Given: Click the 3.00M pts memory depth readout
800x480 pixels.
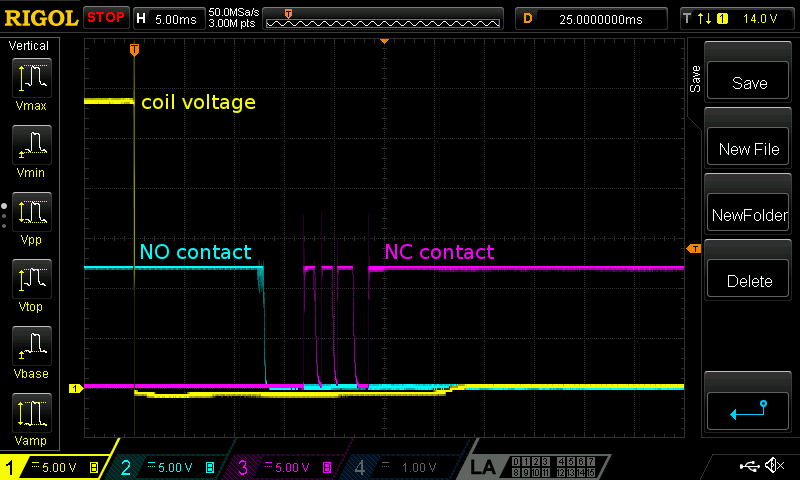Looking at the screenshot, I should click(x=232, y=23).
